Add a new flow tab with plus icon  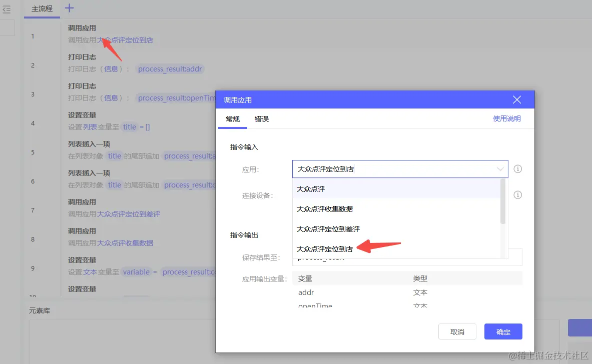pyautogui.click(x=70, y=8)
